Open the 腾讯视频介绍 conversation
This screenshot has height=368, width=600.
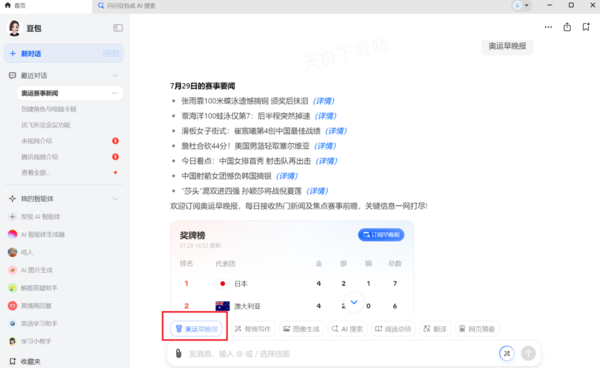click(40, 157)
